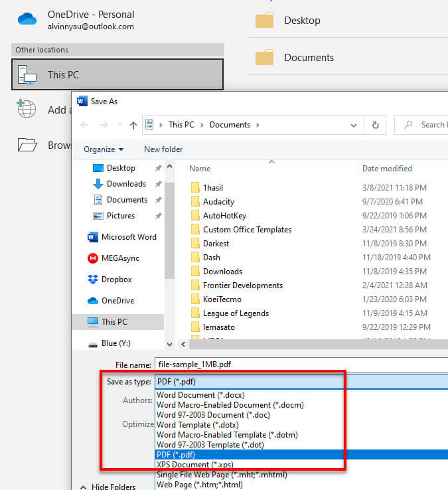The height and width of the screenshot is (490, 448).
Task: Select Blue (Y:) drive in navigation pane
Action: (x=110, y=343)
